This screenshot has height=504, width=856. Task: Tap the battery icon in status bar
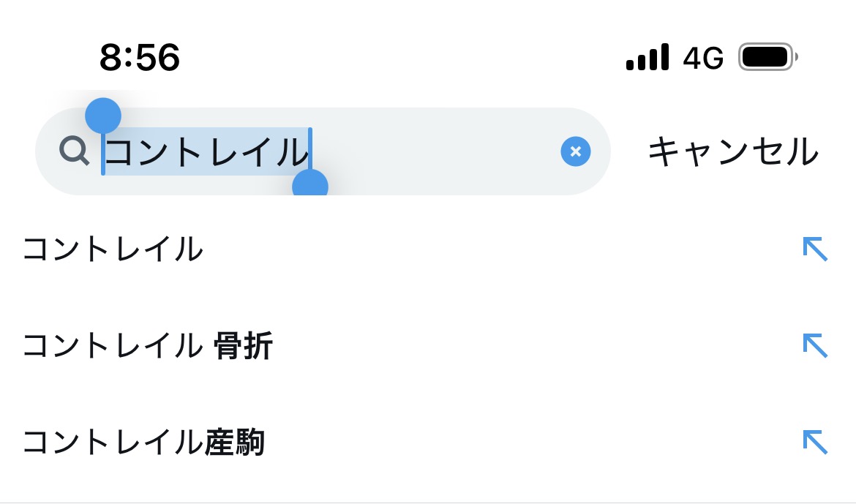pyautogui.click(x=767, y=57)
